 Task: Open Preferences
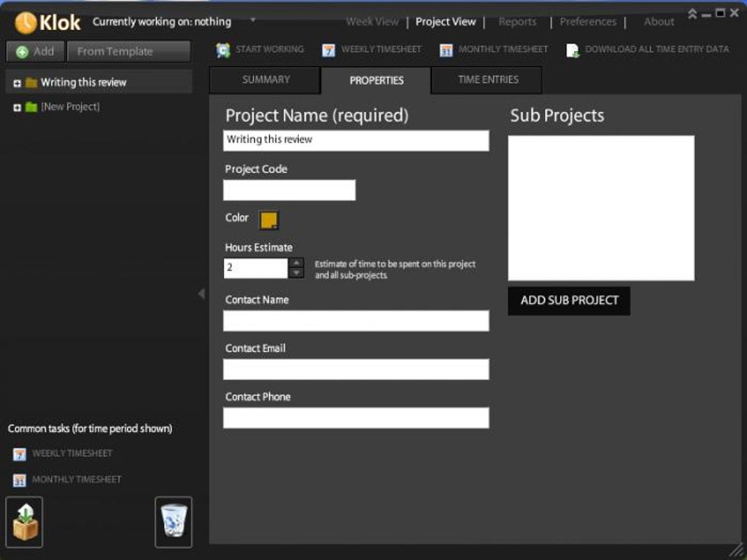point(588,21)
